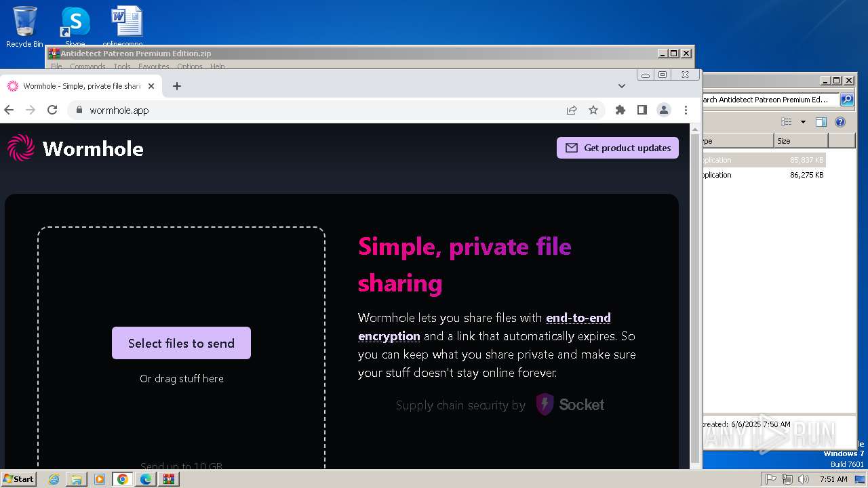Reload the wormhole.app page

52,110
